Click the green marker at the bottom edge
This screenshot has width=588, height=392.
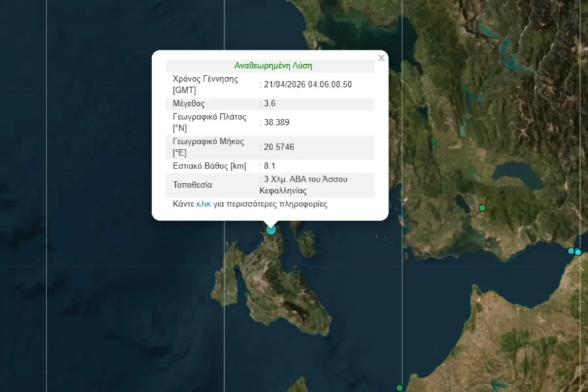pos(399,388)
